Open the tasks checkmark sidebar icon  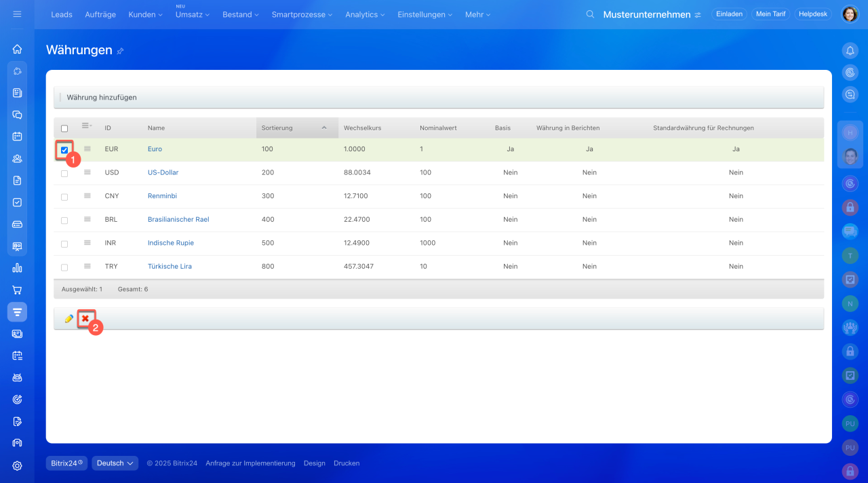(x=17, y=202)
